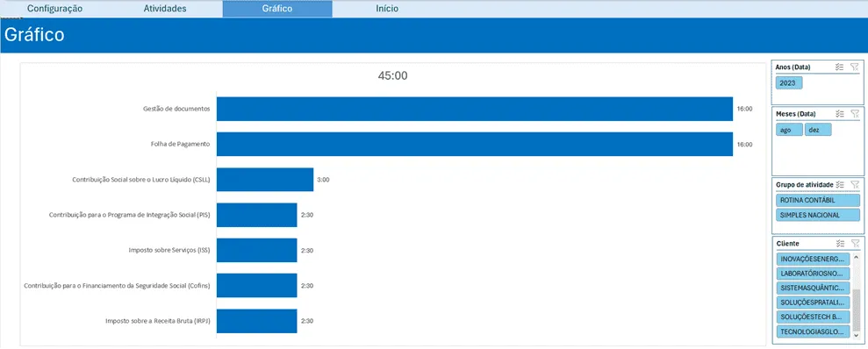Toggle multi-select in Grupo de atividade slicer
The image size is (868, 349).
(839, 184)
